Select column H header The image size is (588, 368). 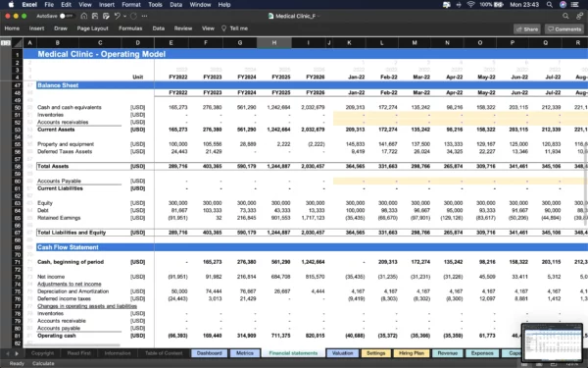tap(274, 43)
